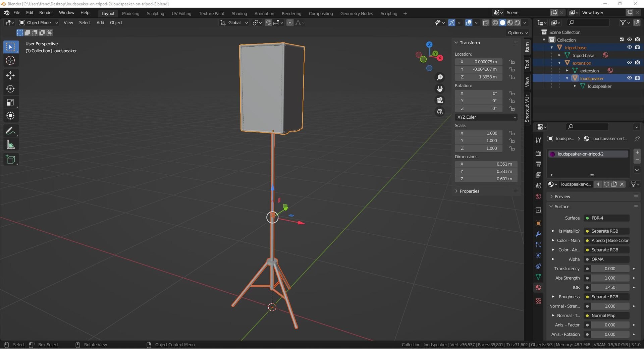Toggle visibility eye for the extension object

pos(629,63)
